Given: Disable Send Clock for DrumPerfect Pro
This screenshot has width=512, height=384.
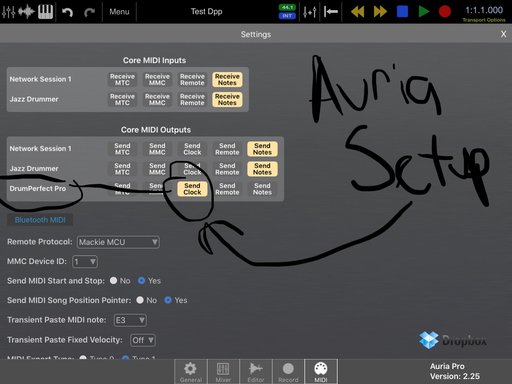Looking at the screenshot, I should pyautogui.click(x=192, y=189).
